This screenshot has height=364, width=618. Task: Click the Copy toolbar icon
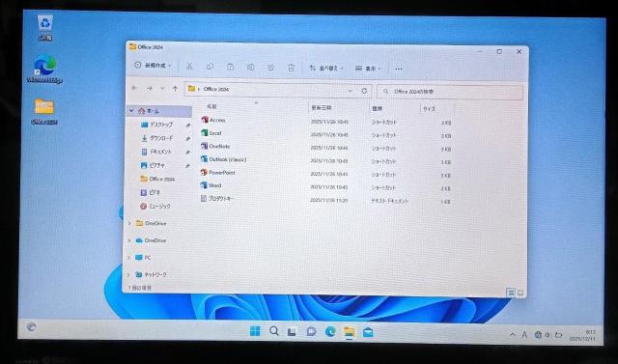click(x=210, y=67)
